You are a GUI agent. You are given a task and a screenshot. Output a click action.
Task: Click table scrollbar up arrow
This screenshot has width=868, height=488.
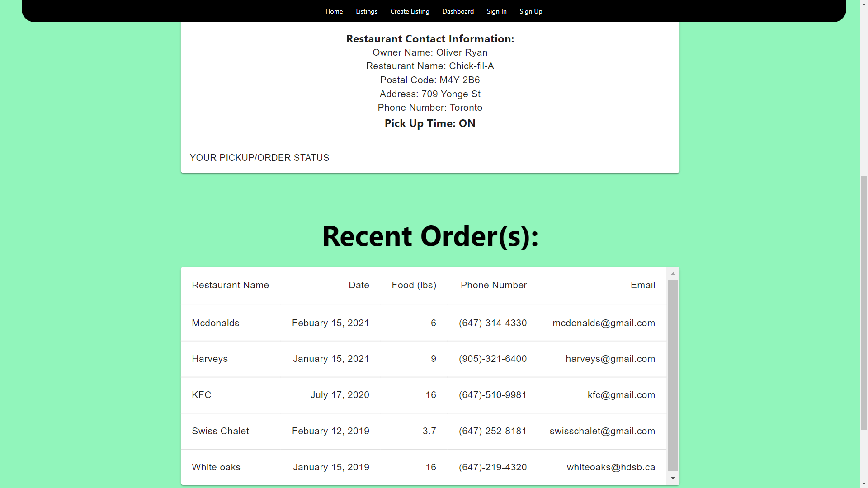click(x=673, y=274)
